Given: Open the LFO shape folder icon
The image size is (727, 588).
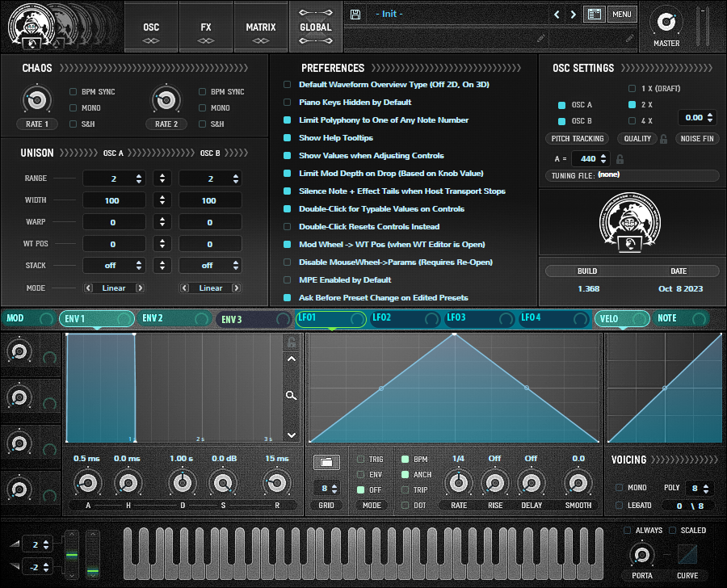Looking at the screenshot, I should pos(326,462).
